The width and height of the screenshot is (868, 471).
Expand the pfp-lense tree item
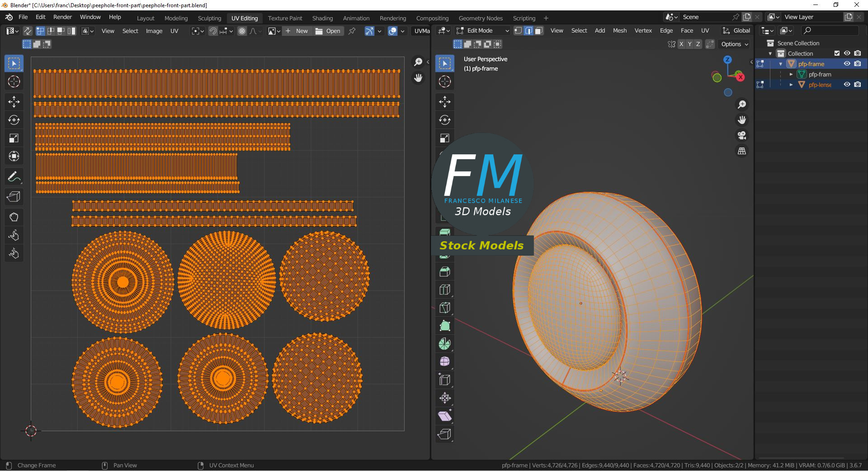pyautogui.click(x=791, y=85)
